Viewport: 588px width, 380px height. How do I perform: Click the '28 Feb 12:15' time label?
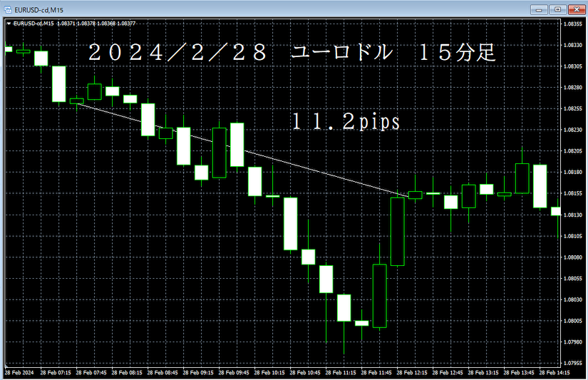point(412,372)
